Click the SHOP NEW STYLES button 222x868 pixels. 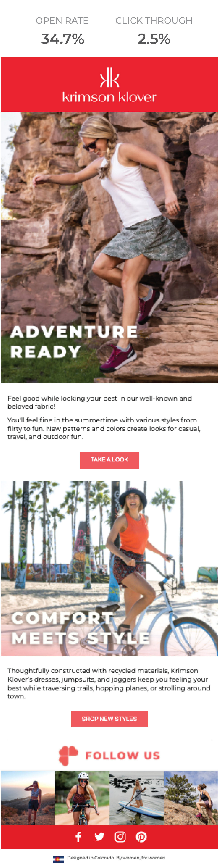tap(109, 719)
